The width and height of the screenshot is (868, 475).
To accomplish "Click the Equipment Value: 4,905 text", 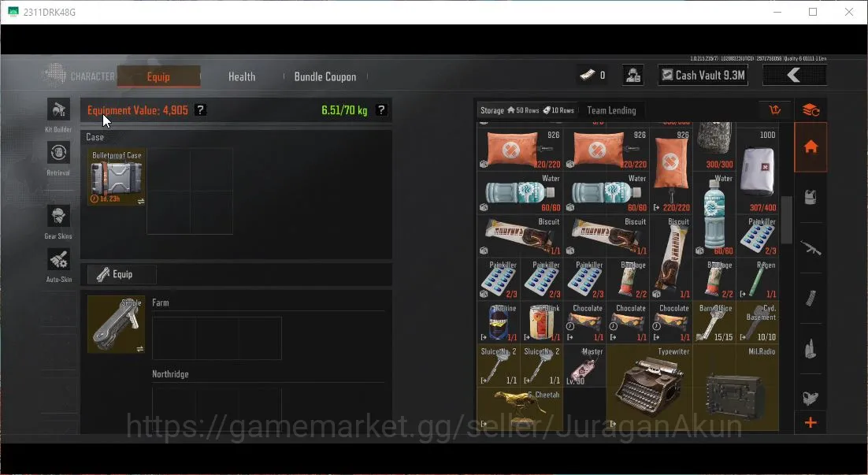I will coord(138,110).
